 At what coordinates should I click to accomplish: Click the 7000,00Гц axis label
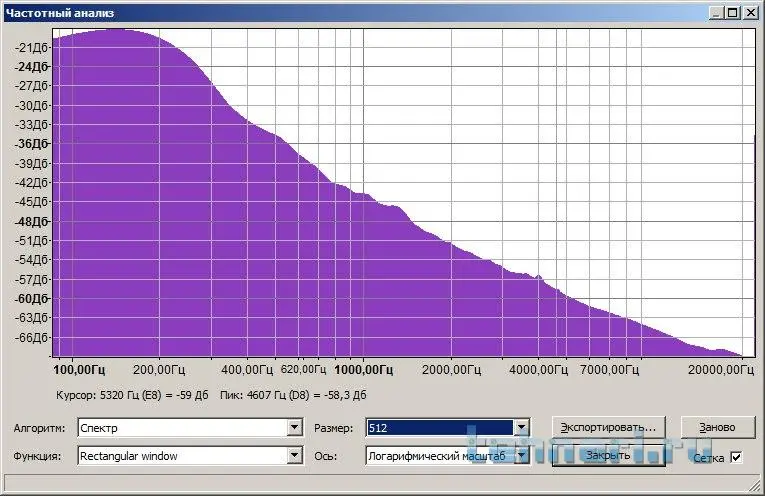[x=609, y=369]
